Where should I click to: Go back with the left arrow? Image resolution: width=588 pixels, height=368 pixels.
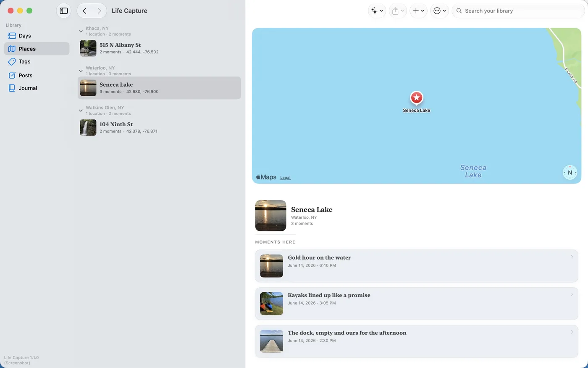[85, 11]
